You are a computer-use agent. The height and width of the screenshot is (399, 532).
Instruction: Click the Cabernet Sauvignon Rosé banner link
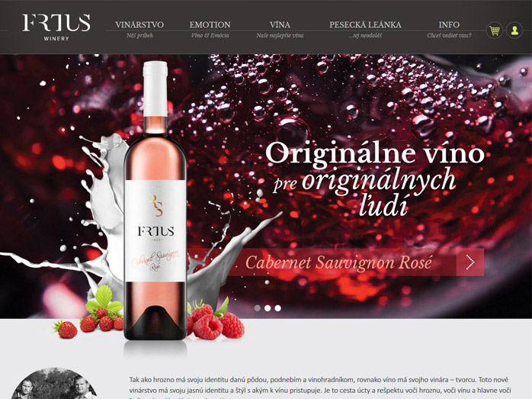(338, 262)
